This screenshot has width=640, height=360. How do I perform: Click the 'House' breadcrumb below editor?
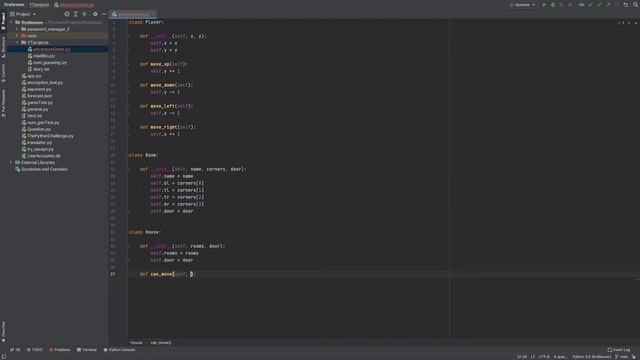(137, 343)
